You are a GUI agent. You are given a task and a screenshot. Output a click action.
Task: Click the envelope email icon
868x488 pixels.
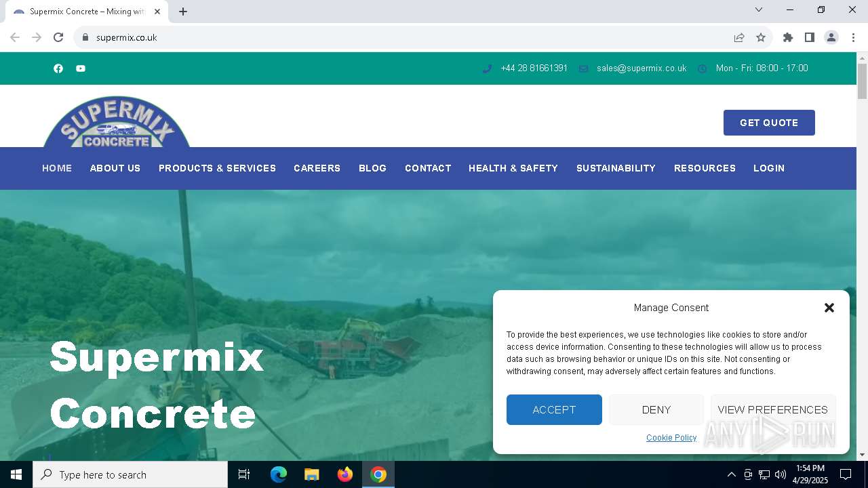pos(583,68)
